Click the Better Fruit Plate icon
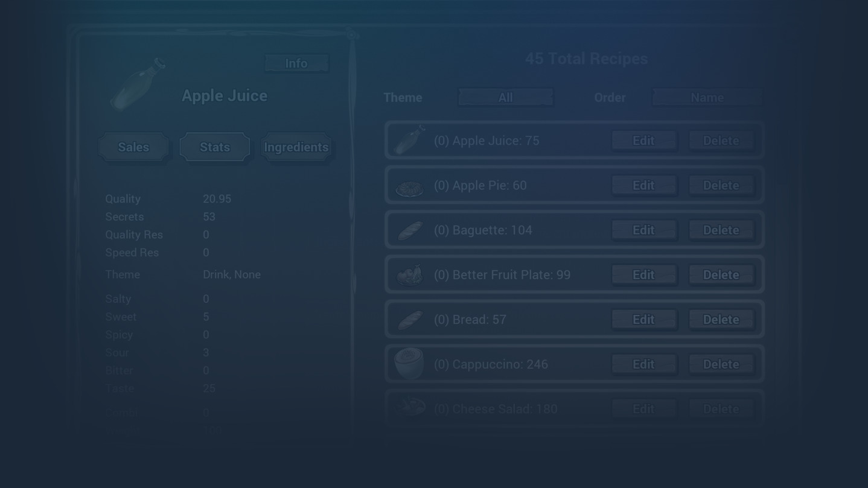Viewport: 868px width, 488px height. point(410,275)
